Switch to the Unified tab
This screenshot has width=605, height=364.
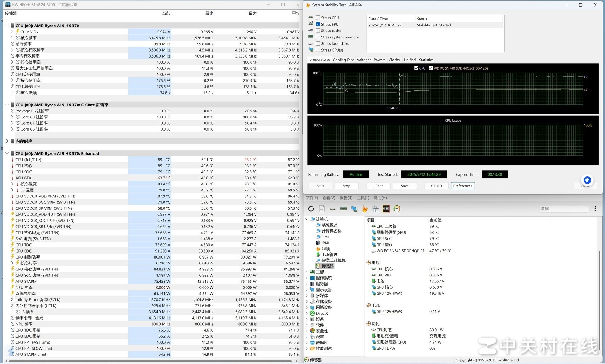(410, 60)
